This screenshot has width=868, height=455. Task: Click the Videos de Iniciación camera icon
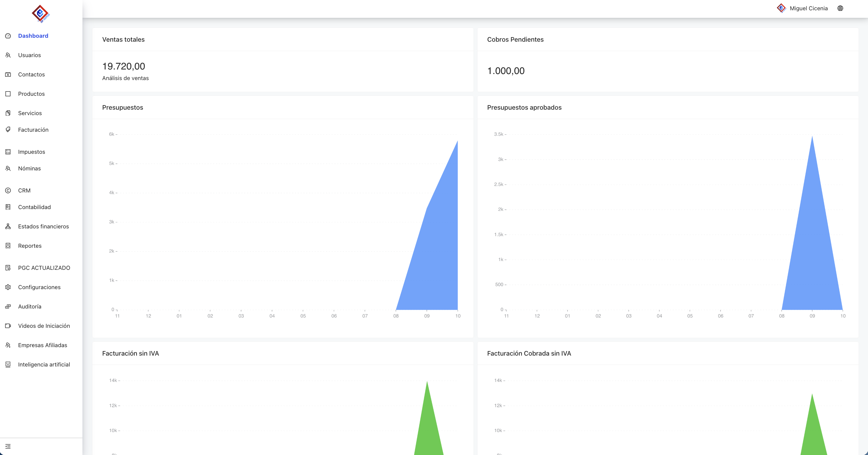point(8,326)
